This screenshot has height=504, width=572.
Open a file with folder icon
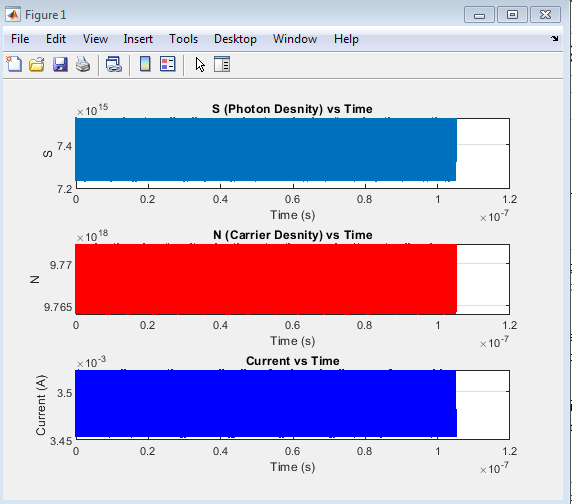click(36, 65)
